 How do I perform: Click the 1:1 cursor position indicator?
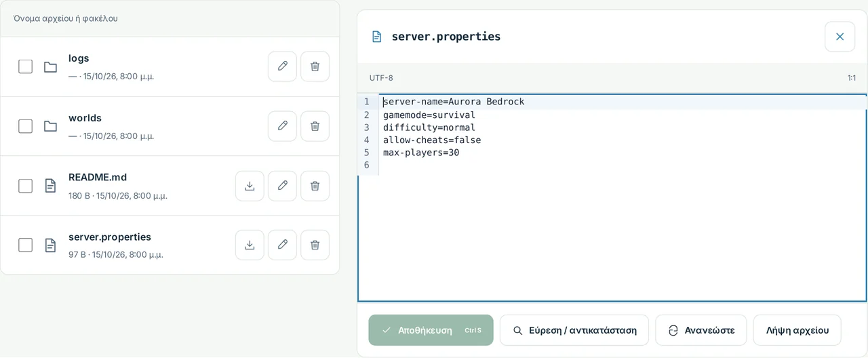(x=851, y=78)
